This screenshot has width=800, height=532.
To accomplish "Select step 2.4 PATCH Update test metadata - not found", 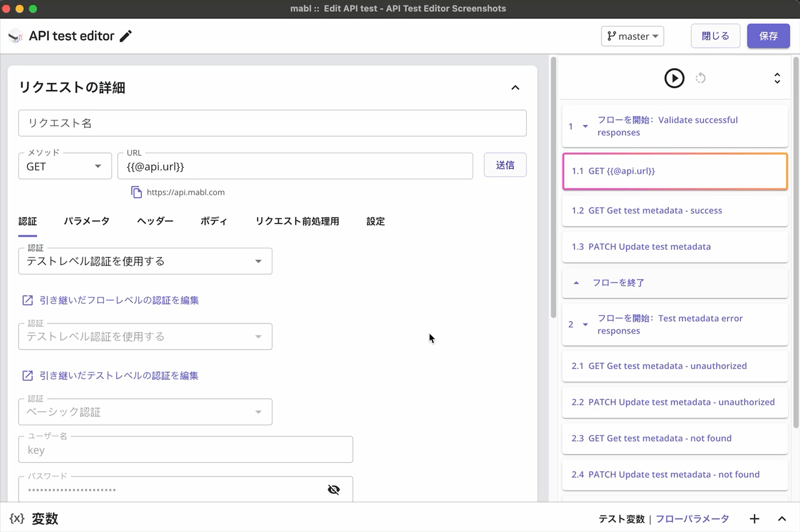I will [675, 475].
